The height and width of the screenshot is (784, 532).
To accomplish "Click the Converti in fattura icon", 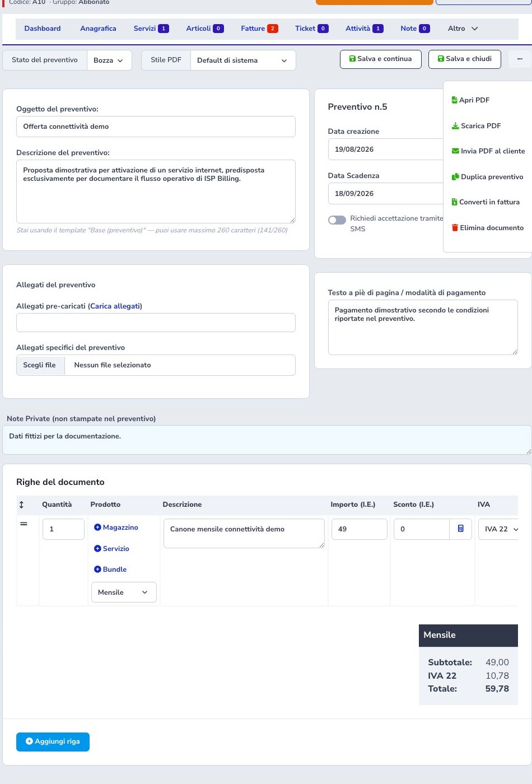I will pyautogui.click(x=455, y=202).
